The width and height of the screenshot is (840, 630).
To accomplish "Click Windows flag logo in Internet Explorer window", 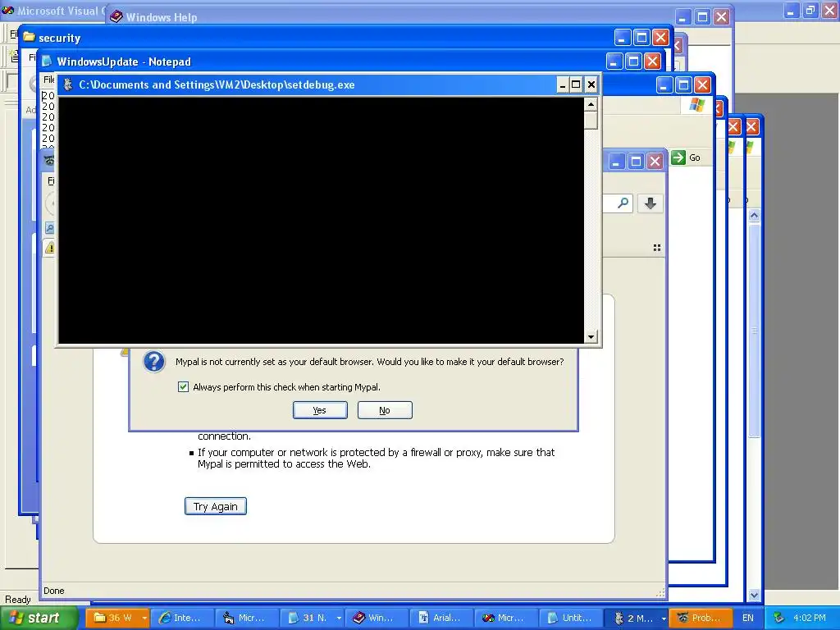I will click(x=697, y=104).
